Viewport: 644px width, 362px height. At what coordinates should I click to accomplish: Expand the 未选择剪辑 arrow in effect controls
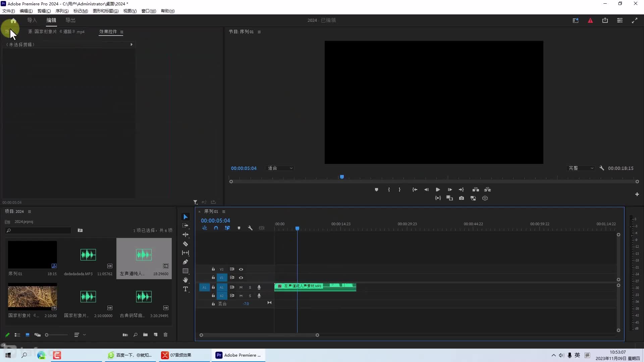(131, 44)
